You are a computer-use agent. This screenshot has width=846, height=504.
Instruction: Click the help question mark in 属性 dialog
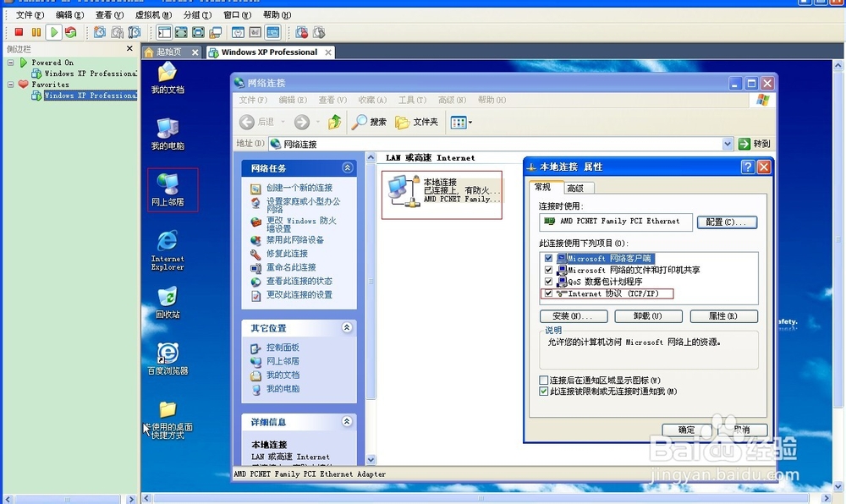pyautogui.click(x=747, y=167)
